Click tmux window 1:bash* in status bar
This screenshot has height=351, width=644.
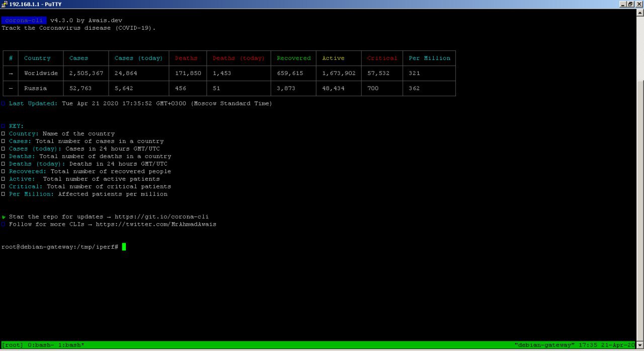click(x=71, y=345)
